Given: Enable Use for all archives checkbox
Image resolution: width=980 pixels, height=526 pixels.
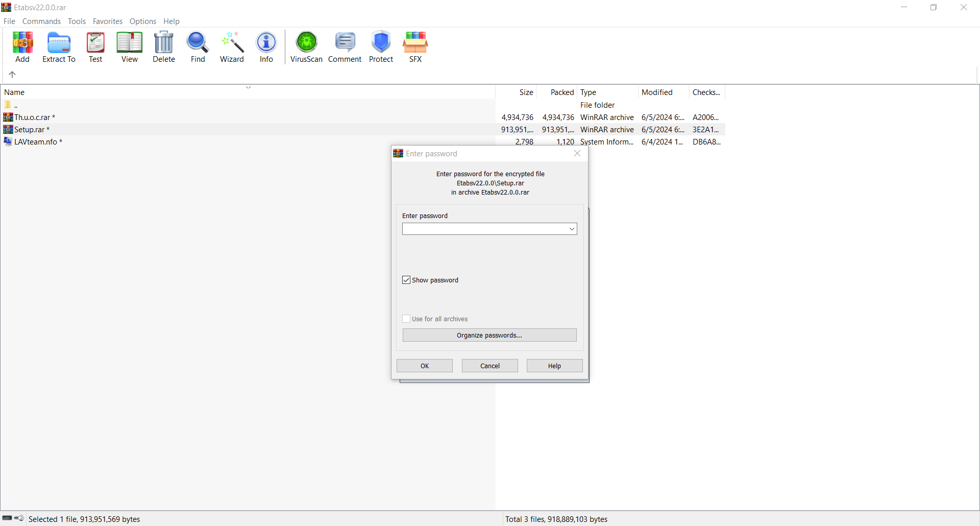Looking at the screenshot, I should tap(406, 319).
